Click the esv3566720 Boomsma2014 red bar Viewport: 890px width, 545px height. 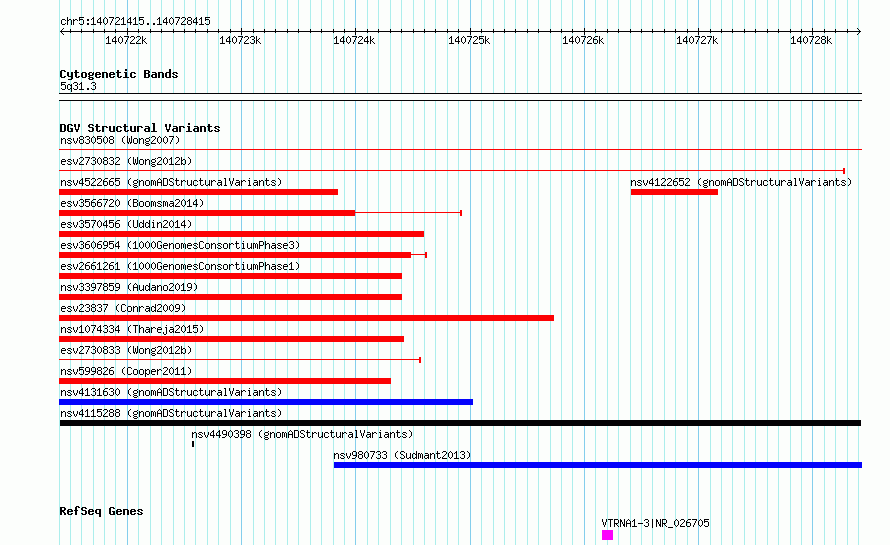tap(207, 213)
